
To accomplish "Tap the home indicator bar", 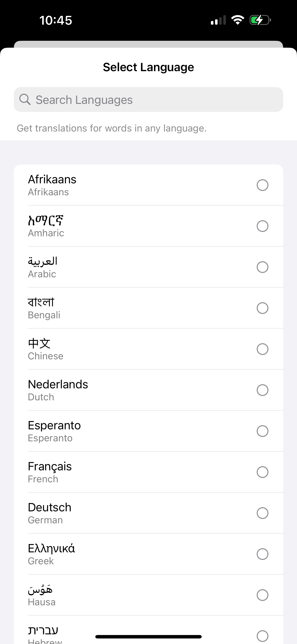I will [148, 636].
